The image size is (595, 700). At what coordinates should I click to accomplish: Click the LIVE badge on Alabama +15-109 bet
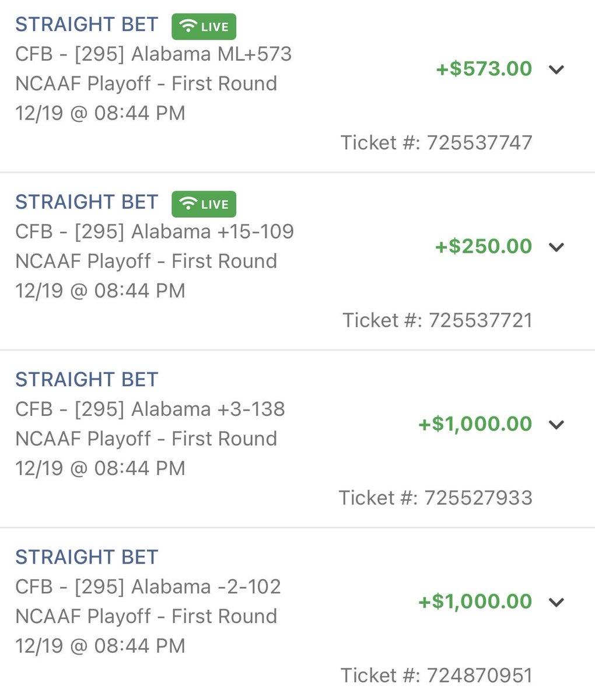coord(204,204)
